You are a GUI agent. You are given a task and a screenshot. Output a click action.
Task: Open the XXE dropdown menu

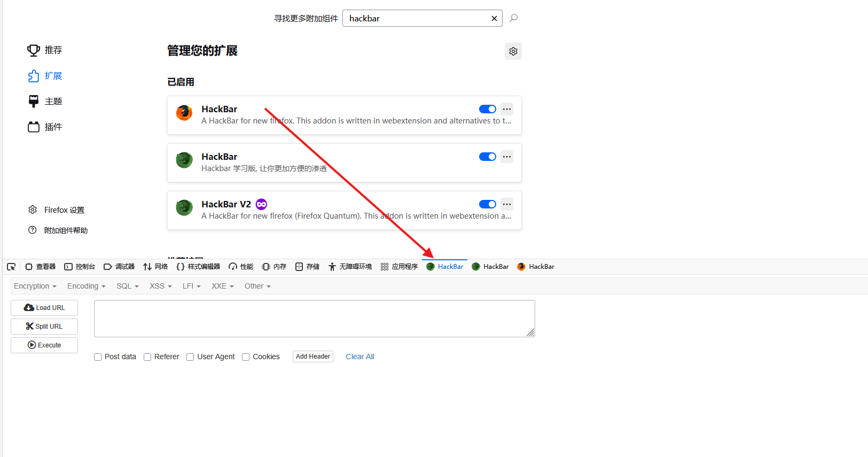pyautogui.click(x=223, y=286)
